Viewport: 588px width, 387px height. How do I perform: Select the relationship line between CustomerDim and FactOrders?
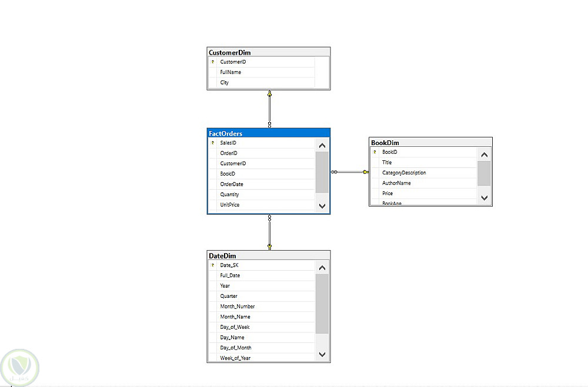269,109
